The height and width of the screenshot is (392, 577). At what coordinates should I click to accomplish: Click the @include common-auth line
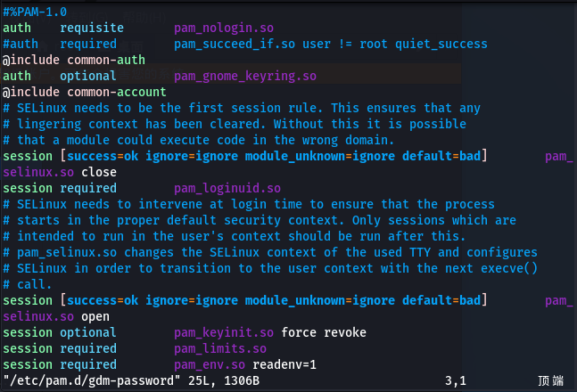pos(67,60)
